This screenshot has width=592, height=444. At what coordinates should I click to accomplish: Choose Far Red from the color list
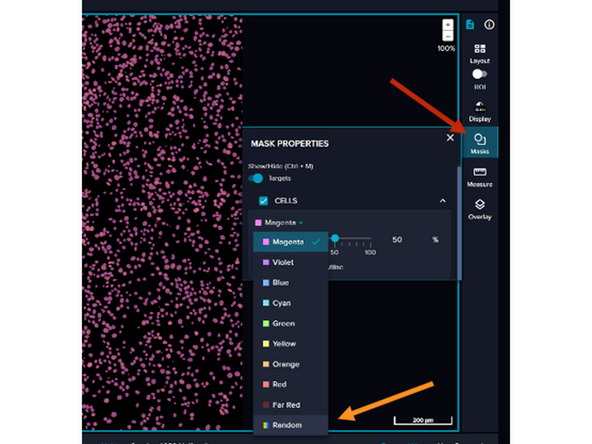pos(290,405)
